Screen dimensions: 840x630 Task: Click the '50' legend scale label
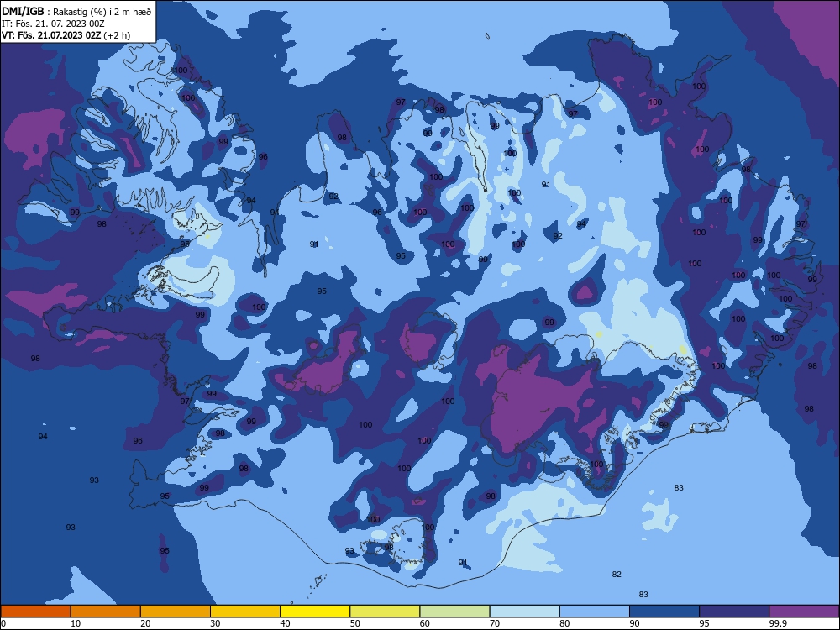click(x=355, y=623)
